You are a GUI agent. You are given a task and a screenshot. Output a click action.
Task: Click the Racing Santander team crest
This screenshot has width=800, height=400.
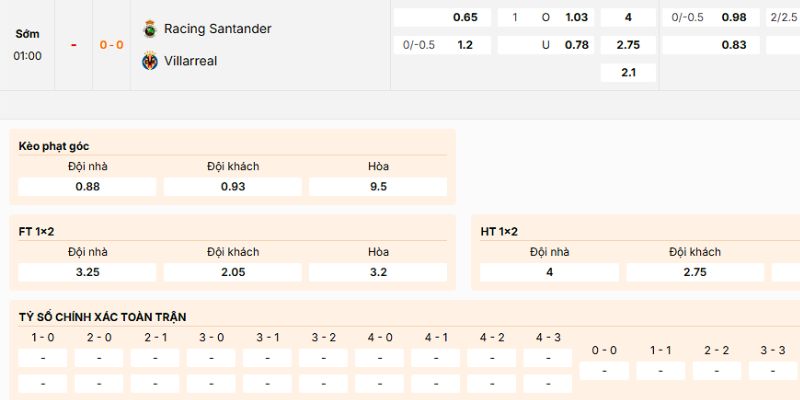point(150,28)
